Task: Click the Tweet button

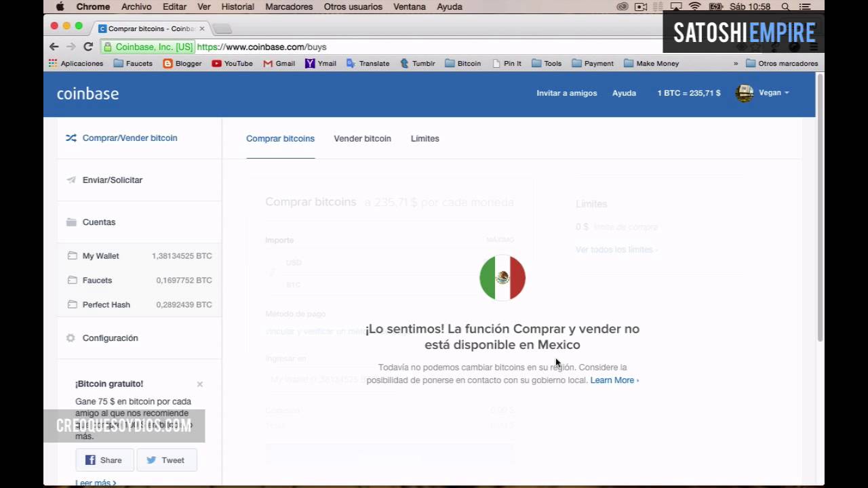Action: pyautogui.click(x=167, y=460)
